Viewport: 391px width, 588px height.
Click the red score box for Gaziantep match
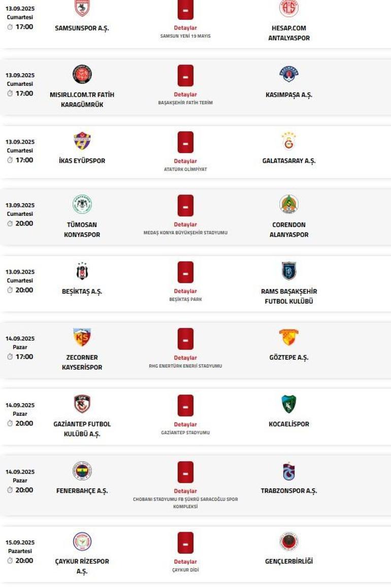coord(185,405)
